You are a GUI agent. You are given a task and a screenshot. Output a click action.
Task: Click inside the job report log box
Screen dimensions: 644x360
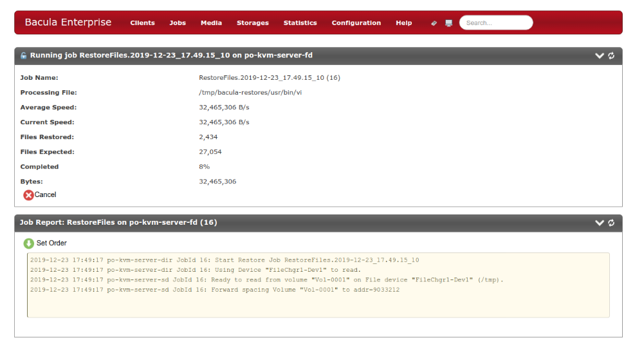pos(318,285)
